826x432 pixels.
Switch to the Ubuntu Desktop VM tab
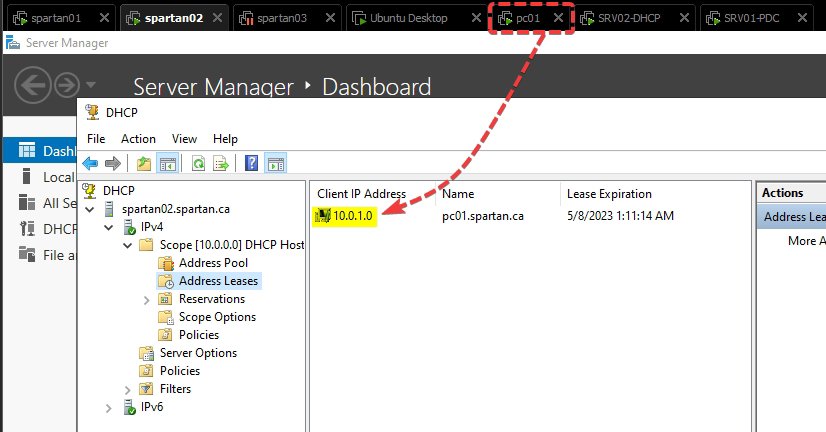tap(411, 18)
